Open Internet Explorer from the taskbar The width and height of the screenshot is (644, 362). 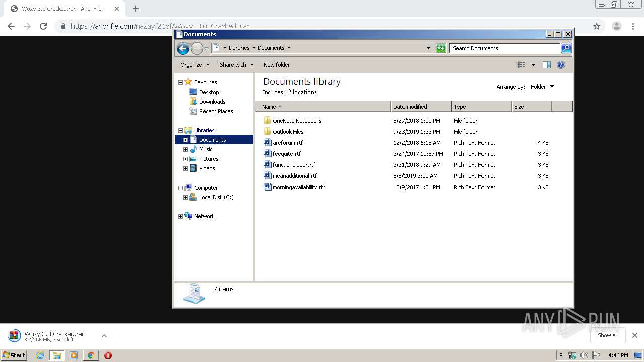[x=40, y=355]
